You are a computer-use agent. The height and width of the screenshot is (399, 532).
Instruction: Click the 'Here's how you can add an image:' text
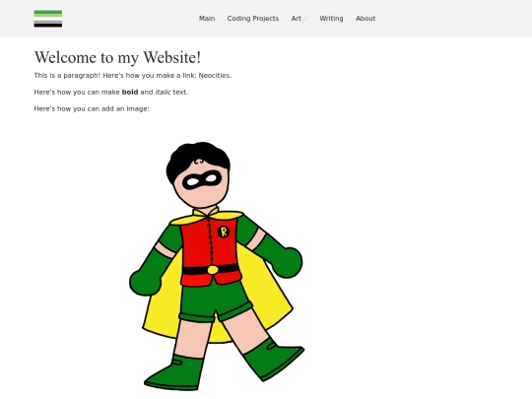92,108
